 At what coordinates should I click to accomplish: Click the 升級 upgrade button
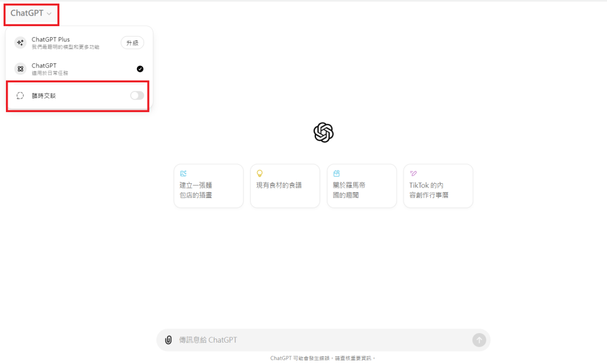[x=132, y=42]
